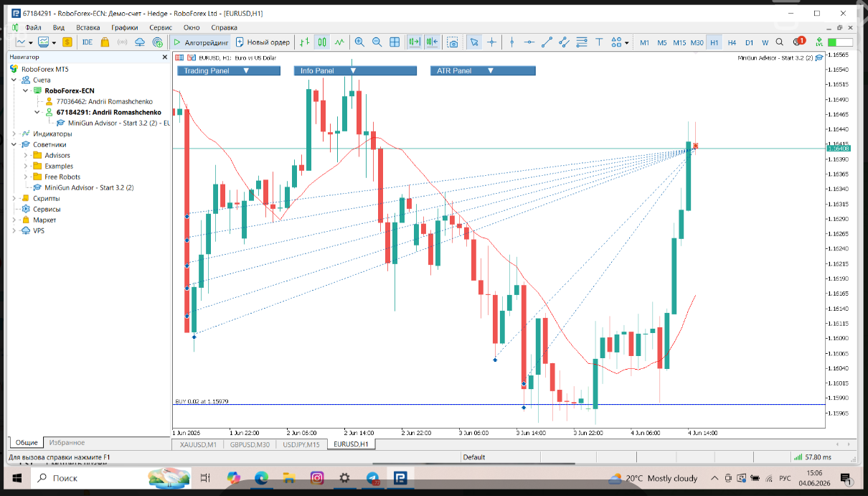Expand the Индикаторы tree node

click(15, 134)
